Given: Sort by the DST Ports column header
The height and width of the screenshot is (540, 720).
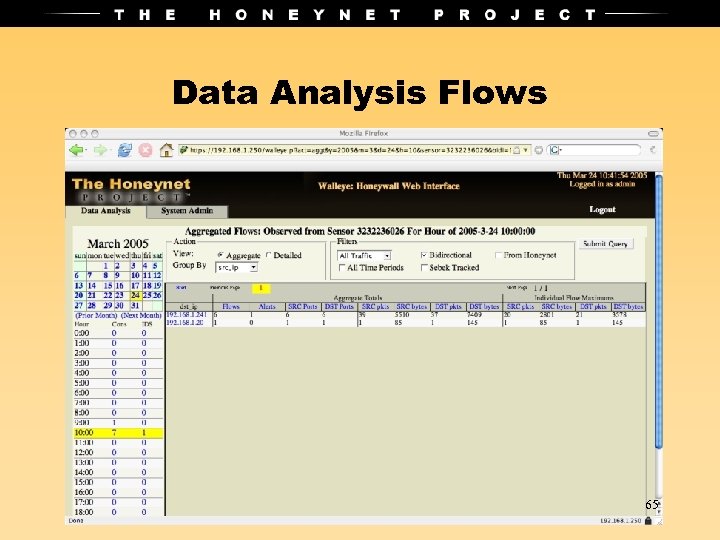Looking at the screenshot, I should (x=339, y=306).
